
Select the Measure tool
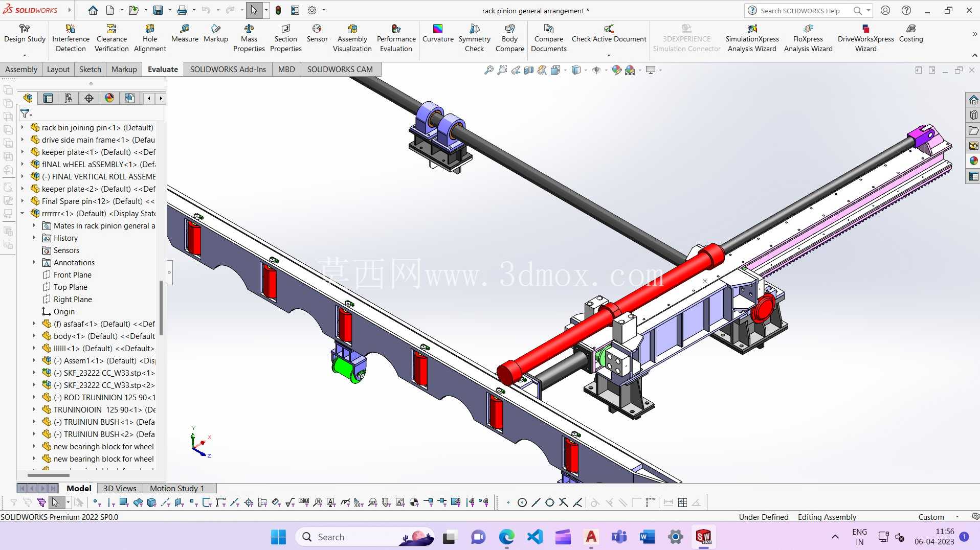click(185, 34)
